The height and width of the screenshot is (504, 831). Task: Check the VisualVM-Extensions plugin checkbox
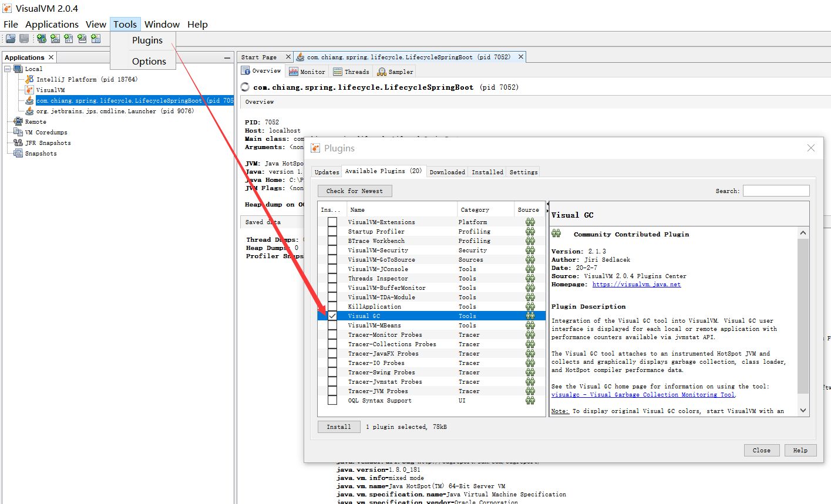(x=332, y=222)
